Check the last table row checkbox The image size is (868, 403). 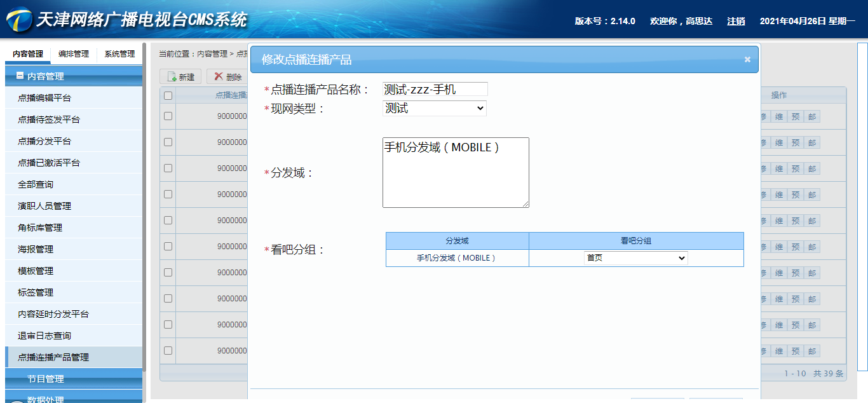click(168, 350)
